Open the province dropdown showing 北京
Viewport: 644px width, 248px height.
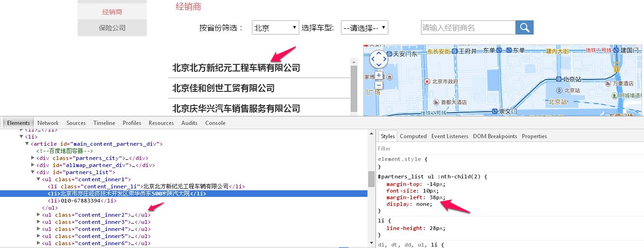point(275,28)
